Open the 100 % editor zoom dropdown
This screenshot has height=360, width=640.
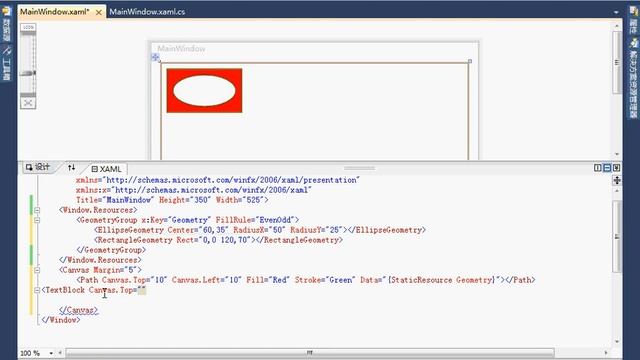51,353
